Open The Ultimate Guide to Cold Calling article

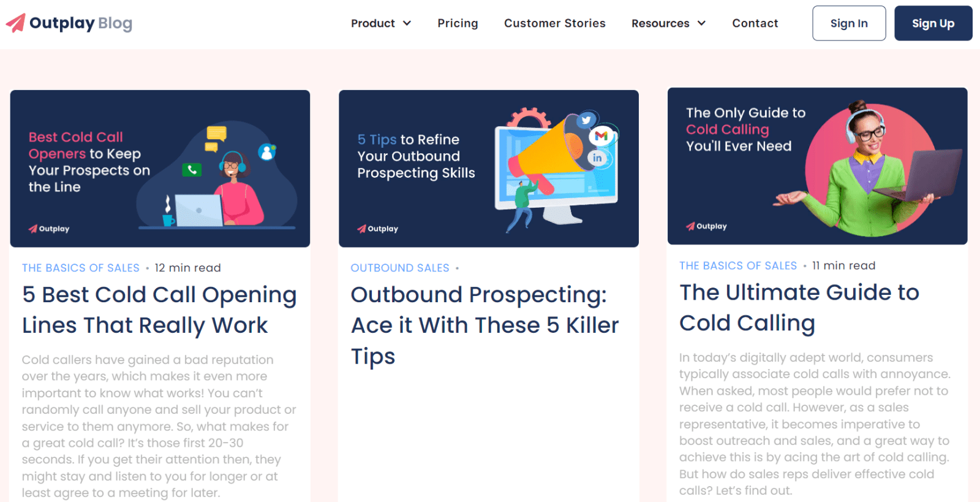[x=799, y=307]
